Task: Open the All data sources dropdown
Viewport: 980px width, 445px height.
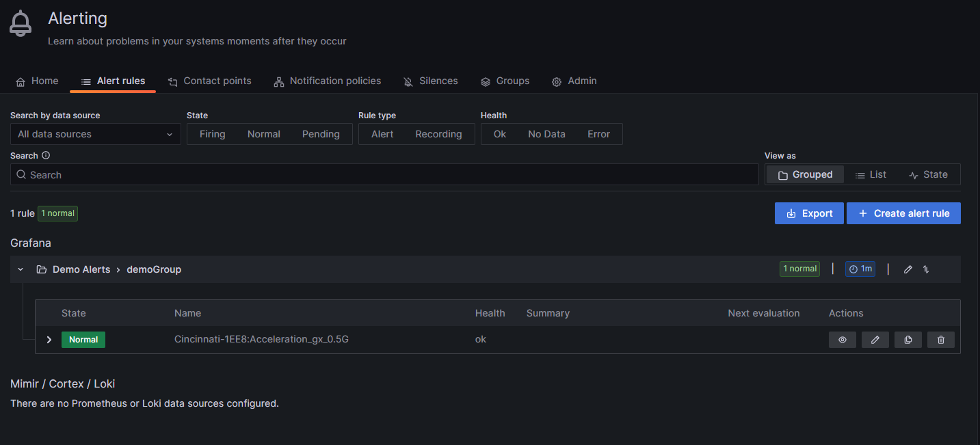Action: coord(96,134)
